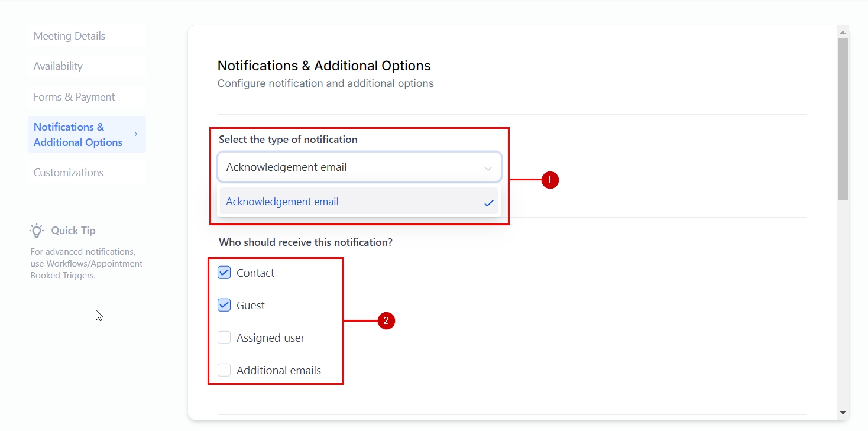Select Notifications & Additional Options tab
This screenshot has width=868, height=431.
click(x=78, y=135)
